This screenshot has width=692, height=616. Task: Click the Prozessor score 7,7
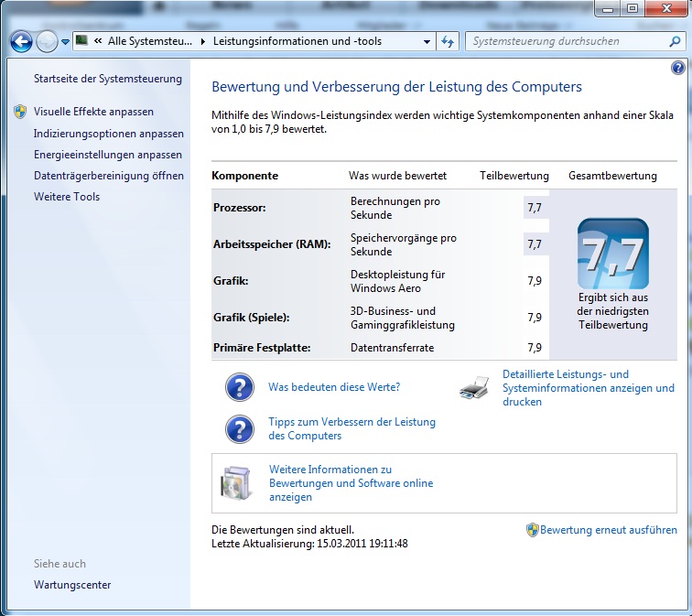tap(535, 208)
